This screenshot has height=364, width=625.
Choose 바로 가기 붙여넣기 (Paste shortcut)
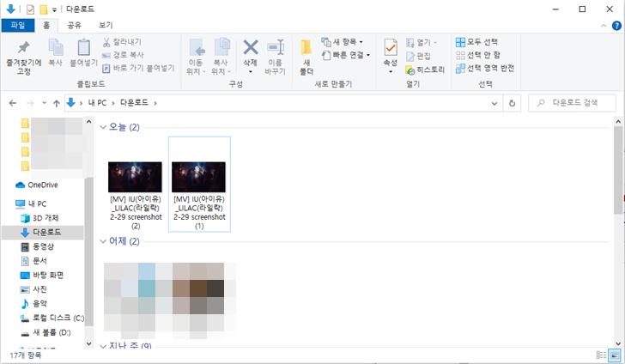tap(138, 68)
